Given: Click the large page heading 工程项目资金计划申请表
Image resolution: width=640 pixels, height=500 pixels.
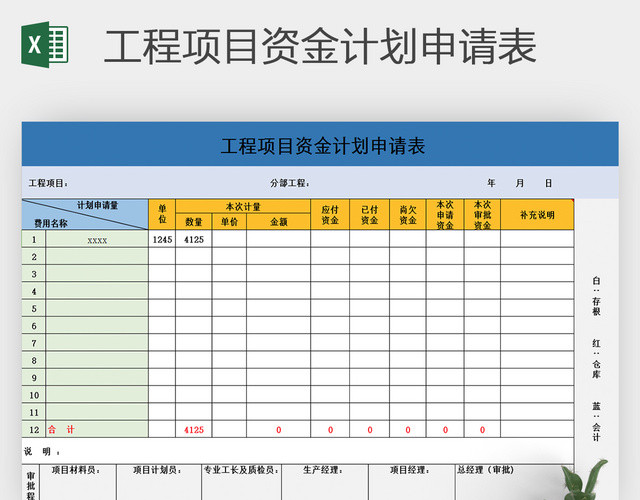Looking at the screenshot, I should coord(320,46).
